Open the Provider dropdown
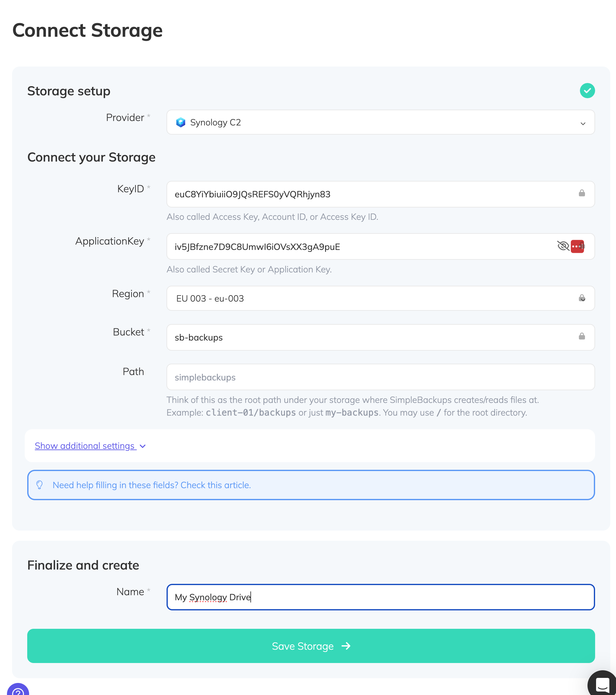Image resolution: width=616 pixels, height=695 pixels. [583, 123]
